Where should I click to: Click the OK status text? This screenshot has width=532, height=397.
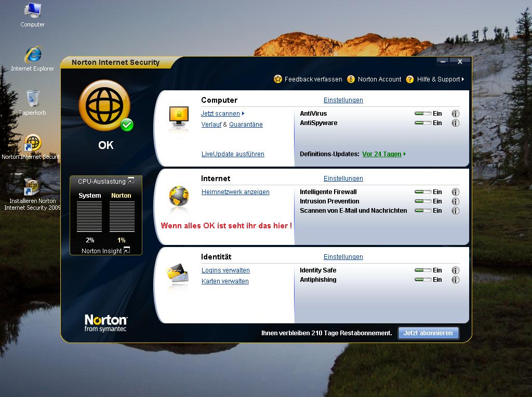point(106,145)
